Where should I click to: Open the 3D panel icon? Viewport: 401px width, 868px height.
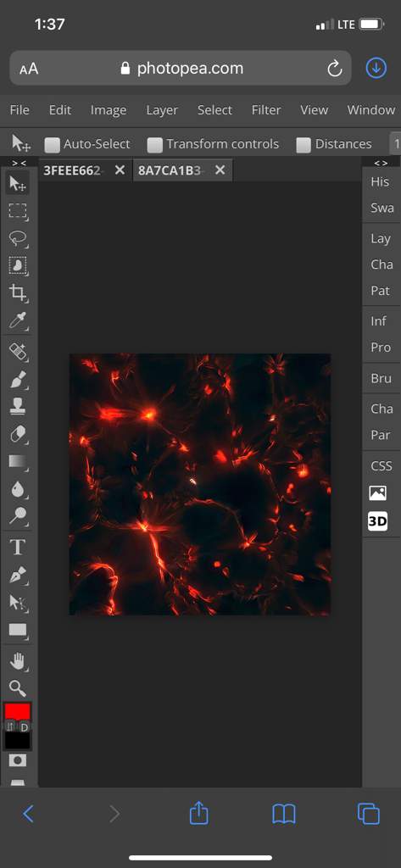(378, 521)
